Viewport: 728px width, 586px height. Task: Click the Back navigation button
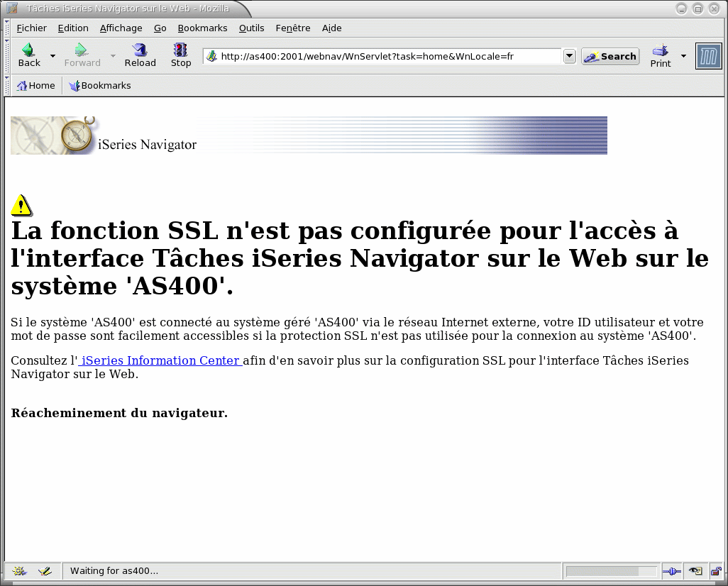[29, 56]
